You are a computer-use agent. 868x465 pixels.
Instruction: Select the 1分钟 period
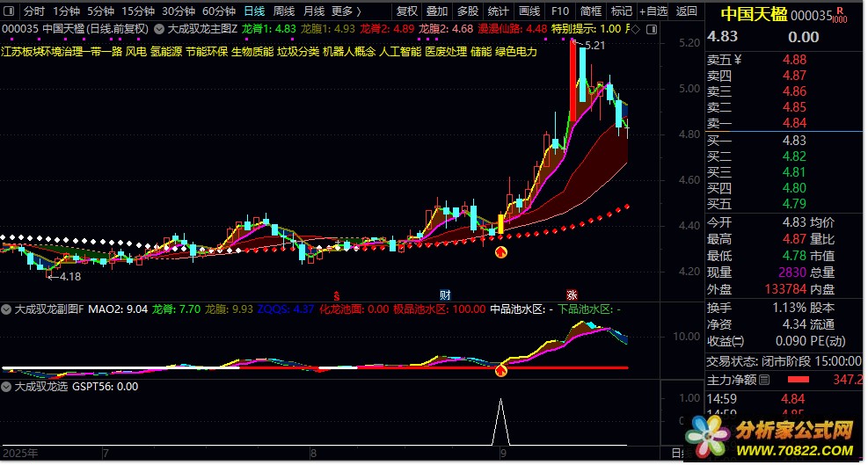click(x=67, y=11)
